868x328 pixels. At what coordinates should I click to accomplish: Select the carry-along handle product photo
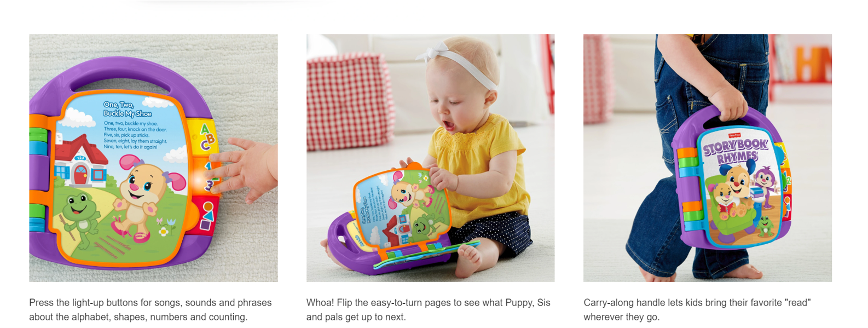pyautogui.click(x=707, y=158)
